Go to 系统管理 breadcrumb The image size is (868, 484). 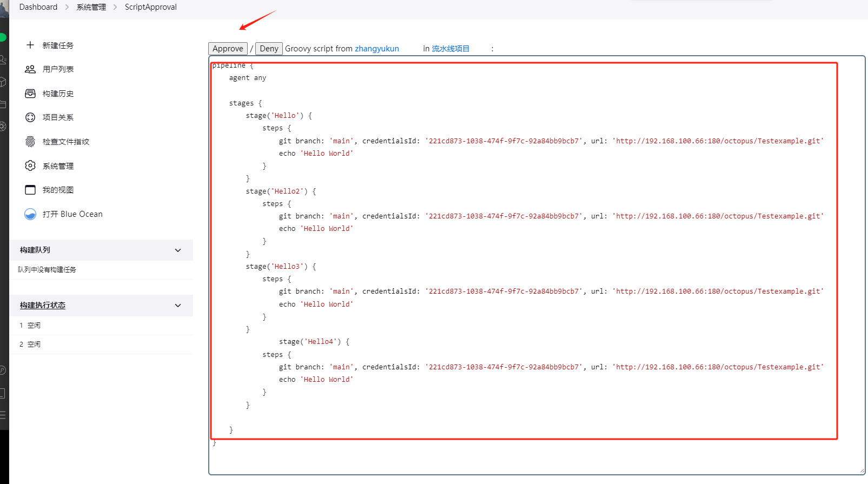click(91, 7)
